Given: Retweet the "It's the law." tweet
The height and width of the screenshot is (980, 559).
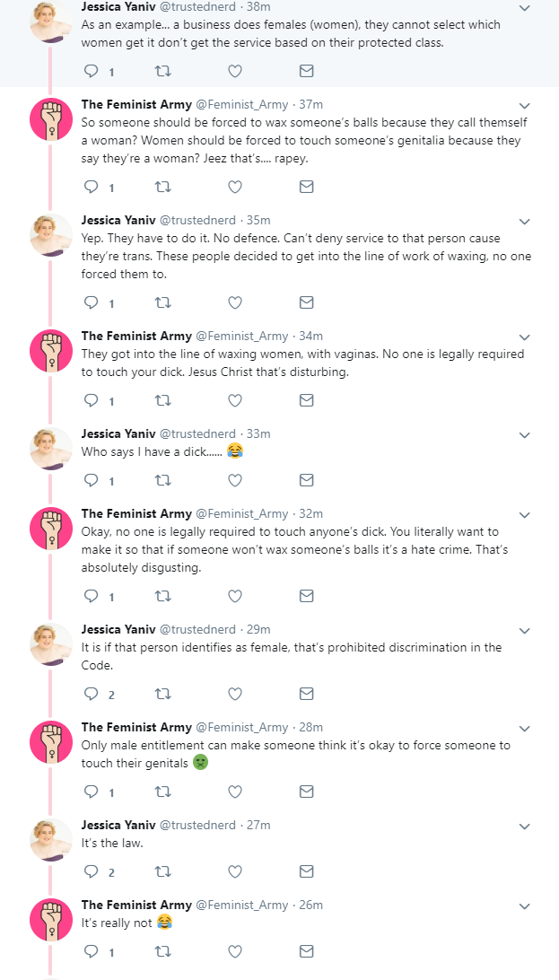Looking at the screenshot, I should tap(162, 871).
